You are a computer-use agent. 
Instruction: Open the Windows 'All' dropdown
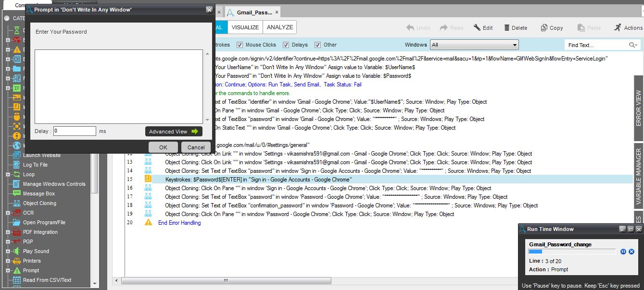click(x=474, y=45)
